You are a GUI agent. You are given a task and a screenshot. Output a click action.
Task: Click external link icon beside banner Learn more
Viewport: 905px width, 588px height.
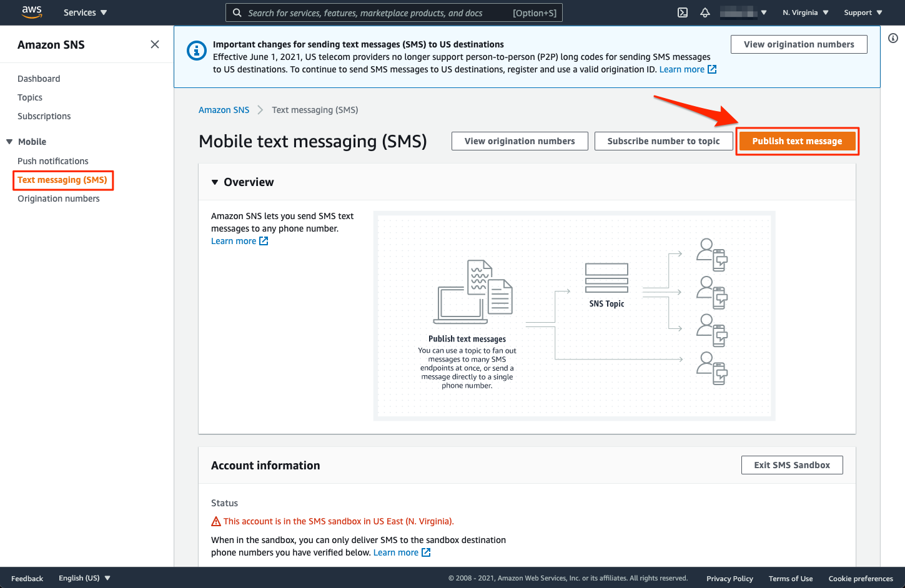[x=712, y=69]
